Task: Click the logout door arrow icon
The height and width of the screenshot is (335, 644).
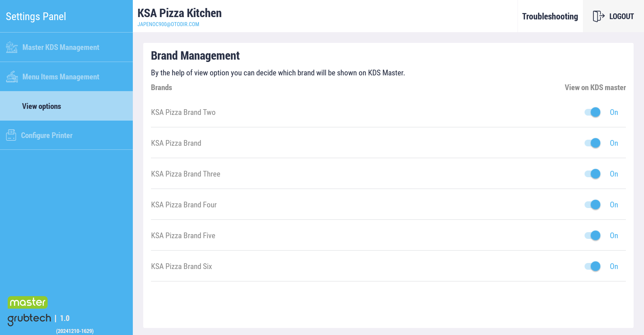Action: 599,16
